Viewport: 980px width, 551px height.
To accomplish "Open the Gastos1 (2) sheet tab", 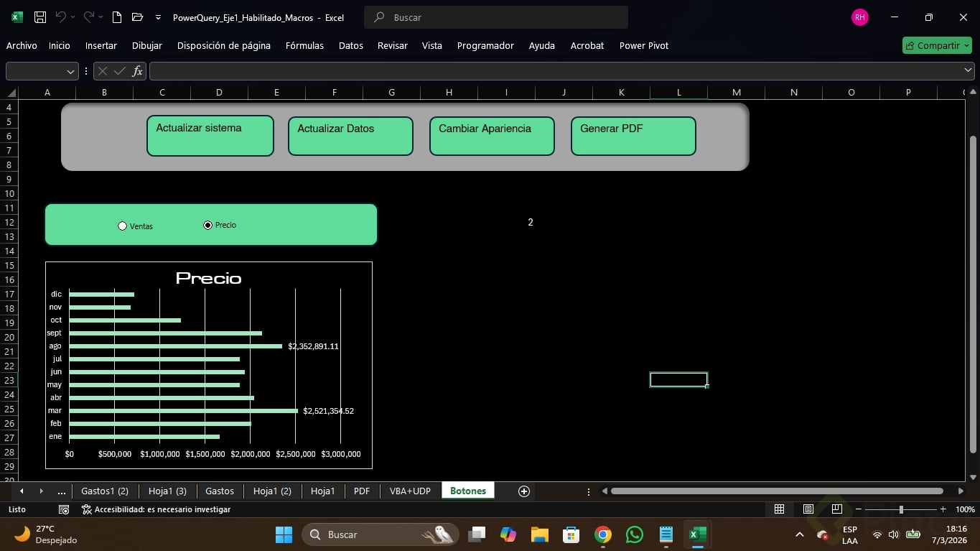I will click(105, 491).
